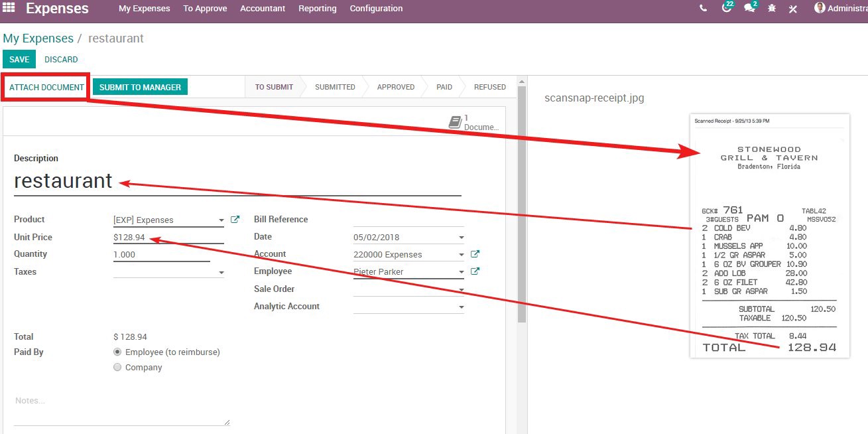Click the Submit to Manager button
This screenshot has height=434, width=868.
pyautogui.click(x=140, y=87)
